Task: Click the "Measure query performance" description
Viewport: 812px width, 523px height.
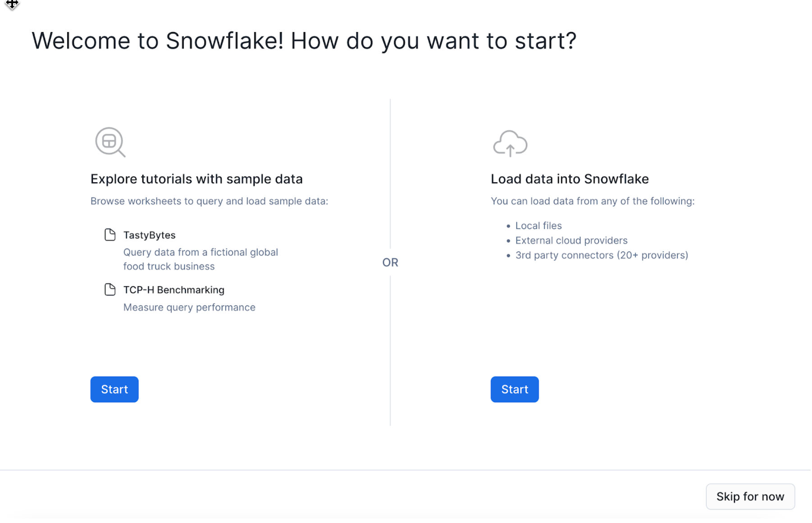Action: 189,307
